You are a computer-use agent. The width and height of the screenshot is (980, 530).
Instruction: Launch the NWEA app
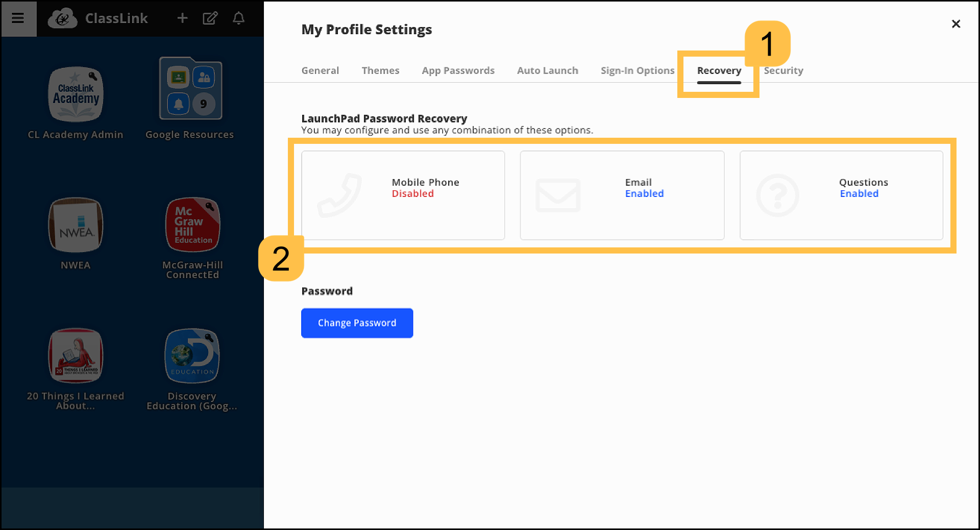pyautogui.click(x=75, y=225)
